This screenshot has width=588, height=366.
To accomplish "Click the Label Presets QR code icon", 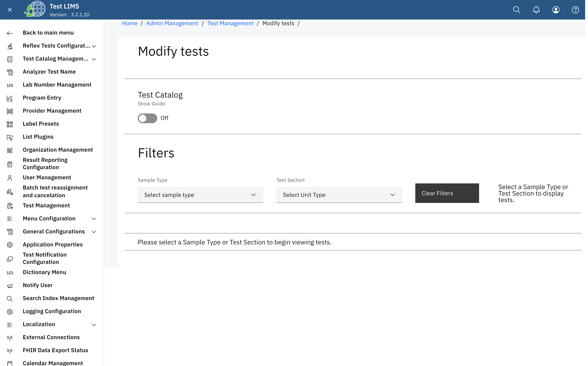I will [10, 124].
